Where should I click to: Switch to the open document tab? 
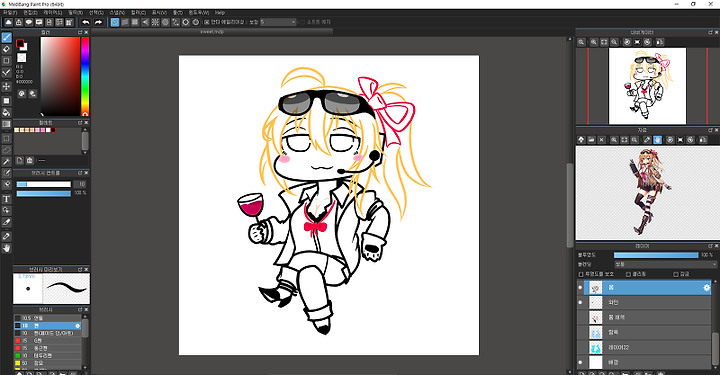click(212, 32)
